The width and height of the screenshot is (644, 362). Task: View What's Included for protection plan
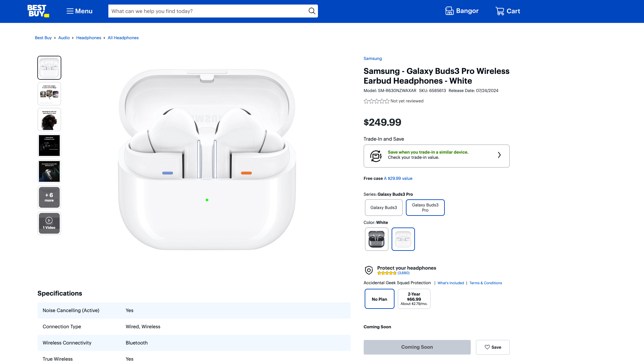click(451, 283)
